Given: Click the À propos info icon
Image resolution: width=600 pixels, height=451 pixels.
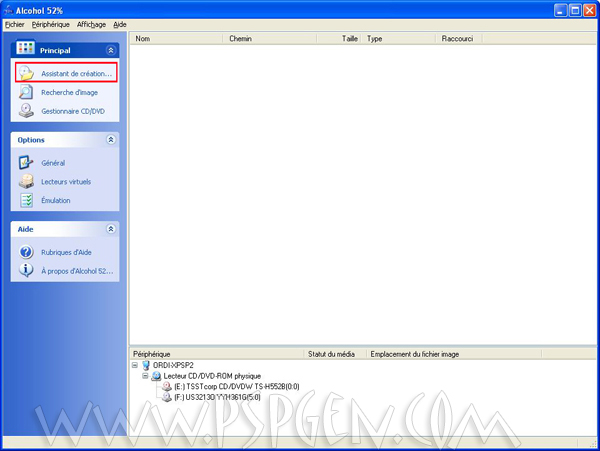Looking at the screenshot, I should (x=26, y=270).
